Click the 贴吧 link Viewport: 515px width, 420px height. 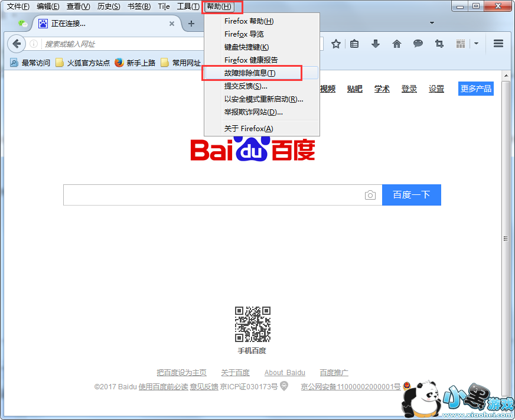(355, 89)
